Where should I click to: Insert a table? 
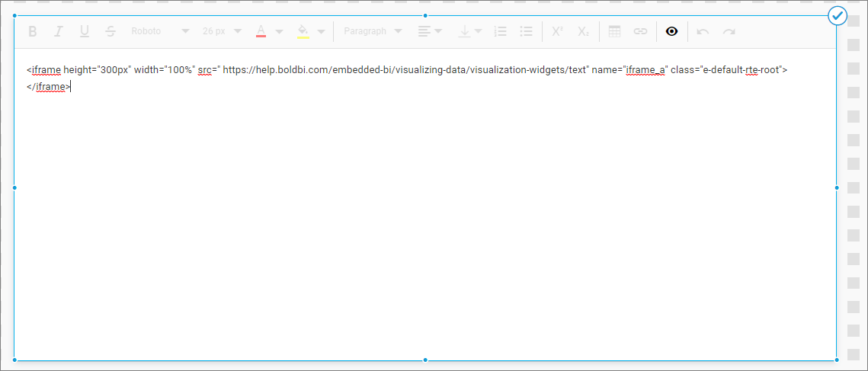click(615, 31)
